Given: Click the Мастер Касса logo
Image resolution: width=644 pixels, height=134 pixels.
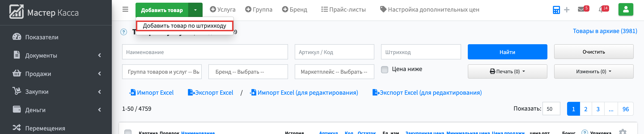Looking at the screenshot, I should [44, 12].
